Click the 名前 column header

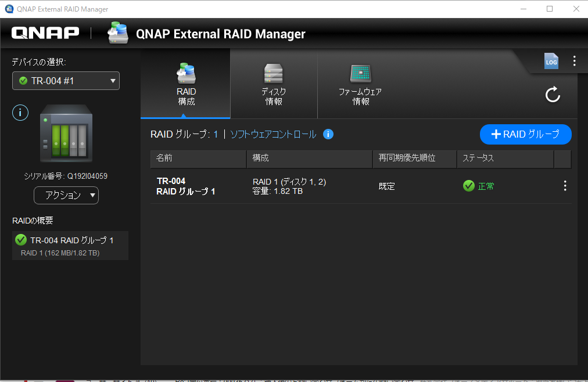(198, 158)
